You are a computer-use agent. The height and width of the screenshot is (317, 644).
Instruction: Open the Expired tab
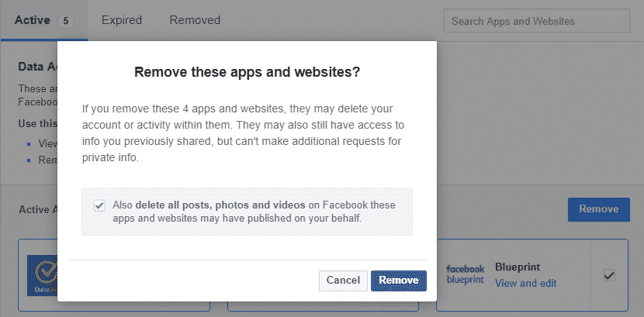tap(120, 20)
